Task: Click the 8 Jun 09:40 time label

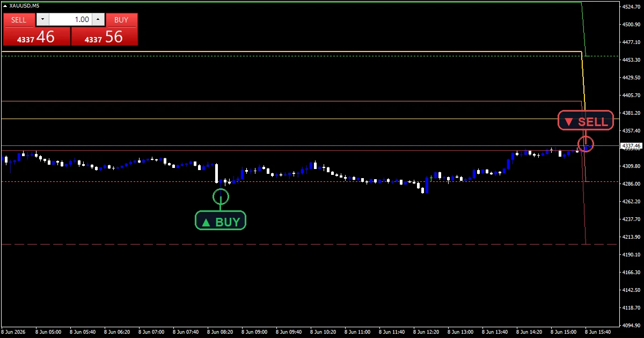Action: tap(290, 332)
